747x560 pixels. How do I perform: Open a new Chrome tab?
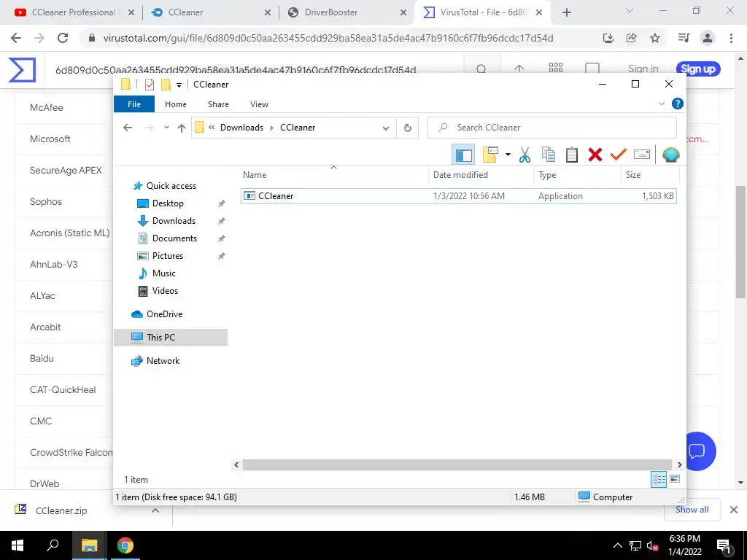tap(566, 13)
